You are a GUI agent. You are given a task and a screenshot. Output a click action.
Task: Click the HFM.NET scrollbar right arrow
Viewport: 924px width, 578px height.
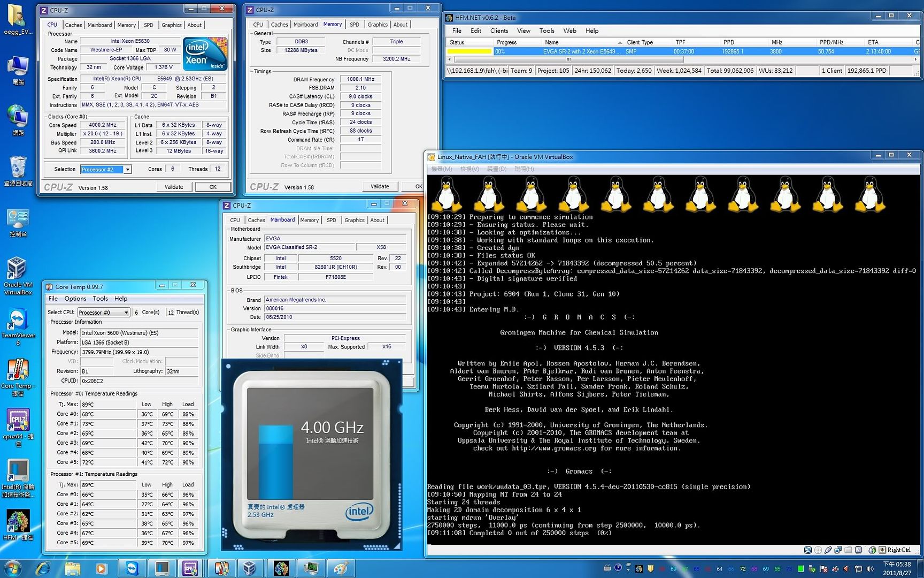[x=917, y=59]
